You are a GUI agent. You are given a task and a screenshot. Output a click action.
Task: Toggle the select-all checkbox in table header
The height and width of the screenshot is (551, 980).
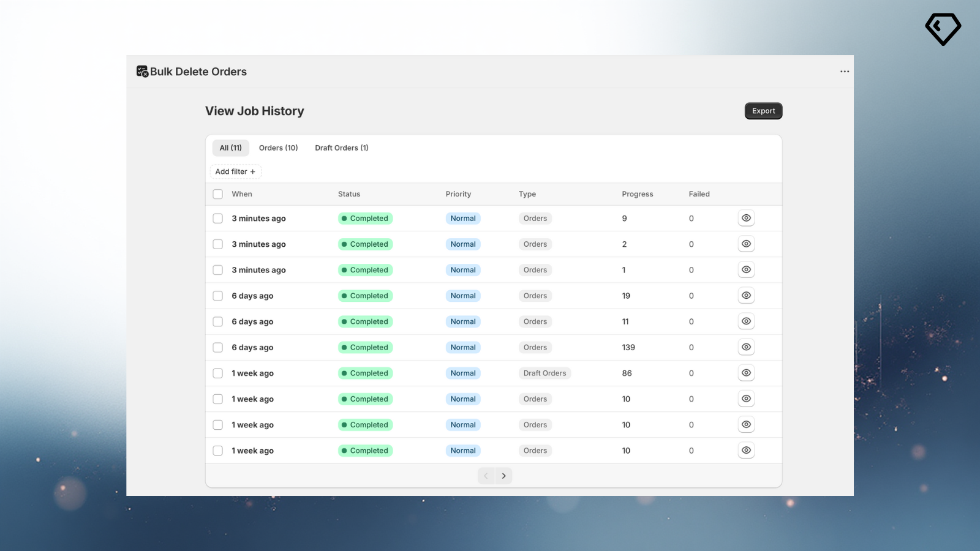pos(217,194)
